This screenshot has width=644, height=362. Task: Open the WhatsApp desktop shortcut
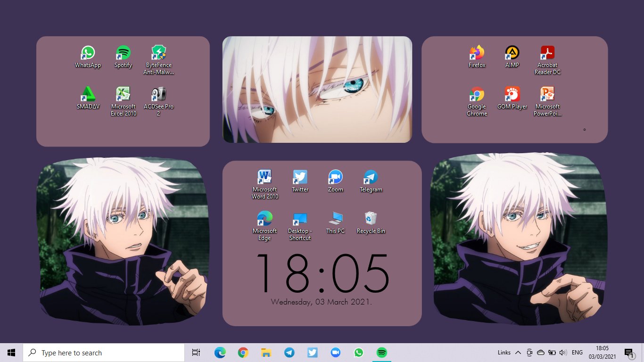click(88, 57)
